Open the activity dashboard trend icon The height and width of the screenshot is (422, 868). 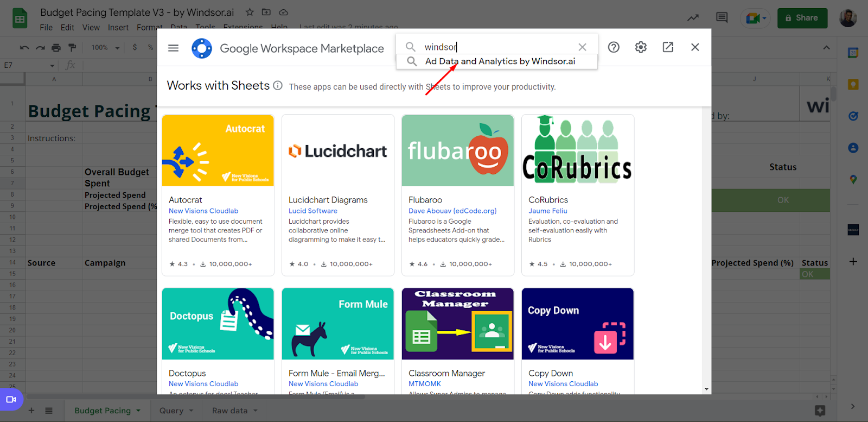(x=693, y=18)
